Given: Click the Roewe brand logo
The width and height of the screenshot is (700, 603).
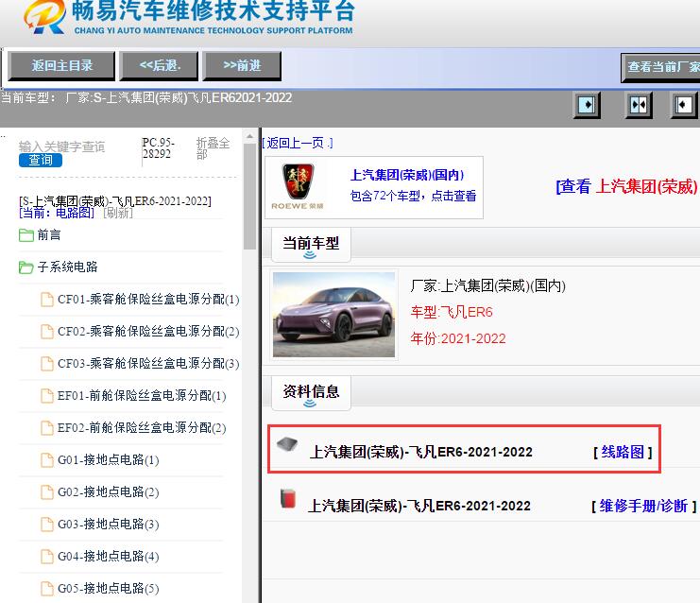Looking at the screenshot, I should 298,187.
